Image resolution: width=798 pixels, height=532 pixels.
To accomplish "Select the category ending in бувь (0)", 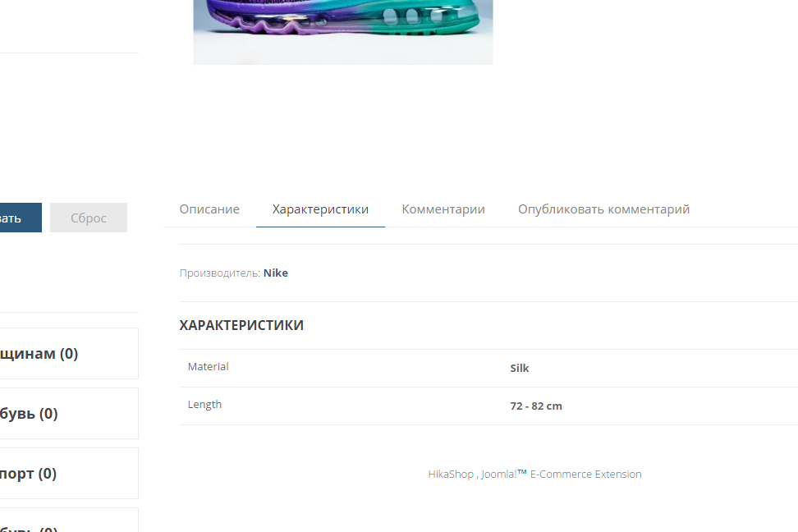I will click(69, 414).
